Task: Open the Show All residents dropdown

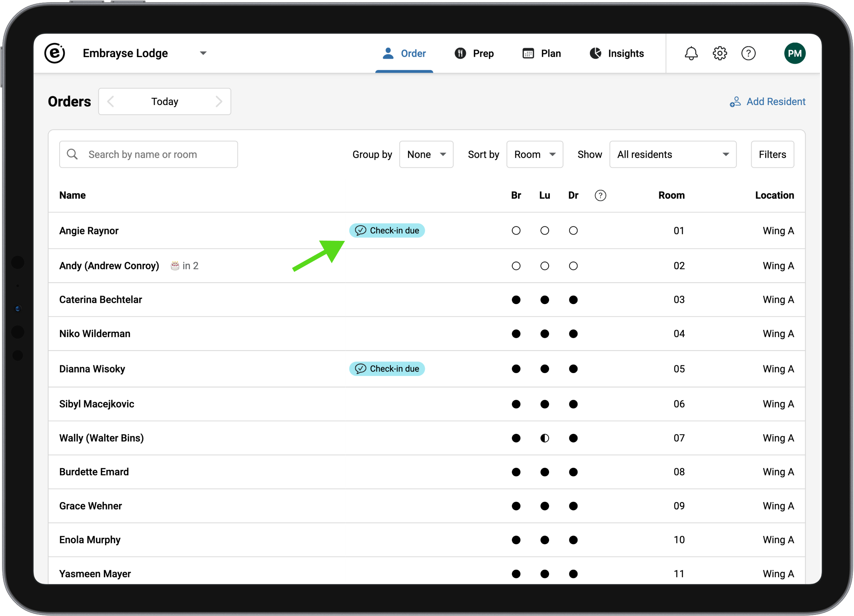Action: pyautogui.click(x=673, y=154)
